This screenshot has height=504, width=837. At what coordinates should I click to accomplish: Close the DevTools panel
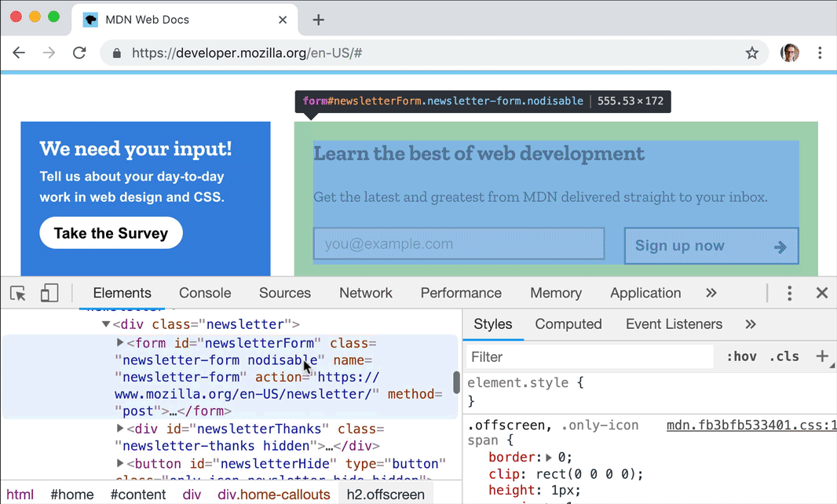coord(821,293)
